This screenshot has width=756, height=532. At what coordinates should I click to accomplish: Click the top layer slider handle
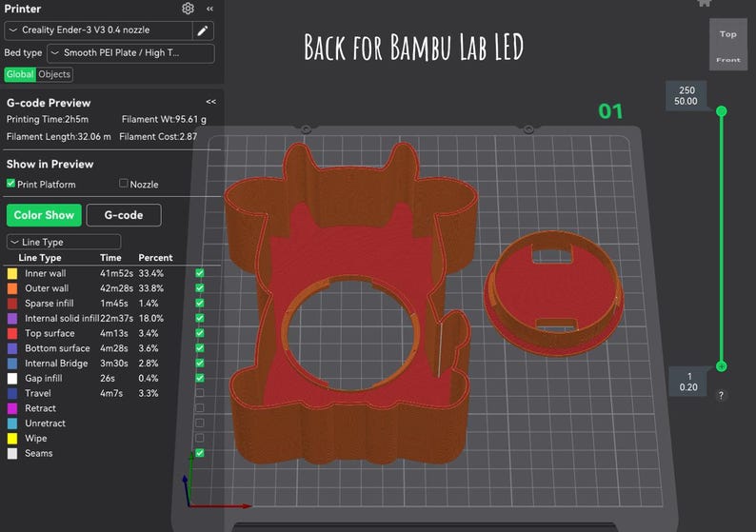click(722, 111)
